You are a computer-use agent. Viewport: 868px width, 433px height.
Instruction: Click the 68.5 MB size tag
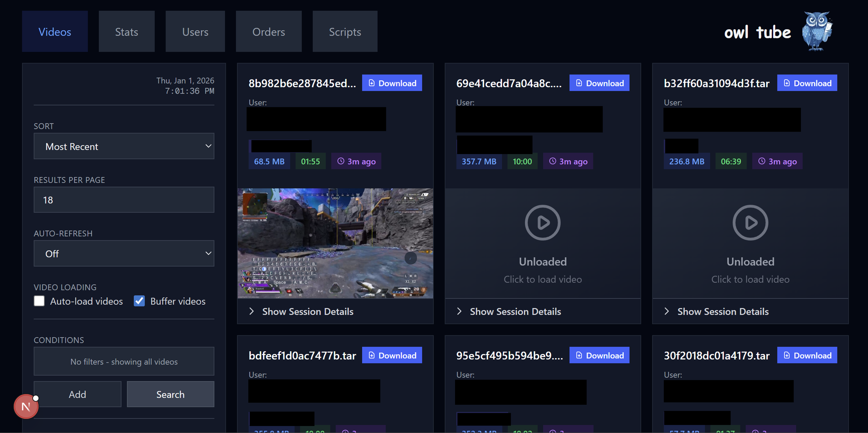coord(269,161)
